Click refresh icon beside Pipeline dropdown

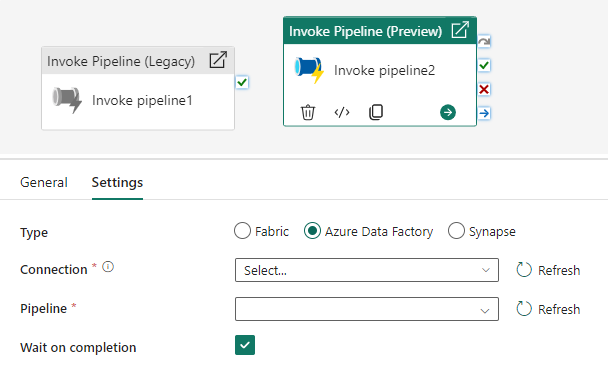pos(524,309)
